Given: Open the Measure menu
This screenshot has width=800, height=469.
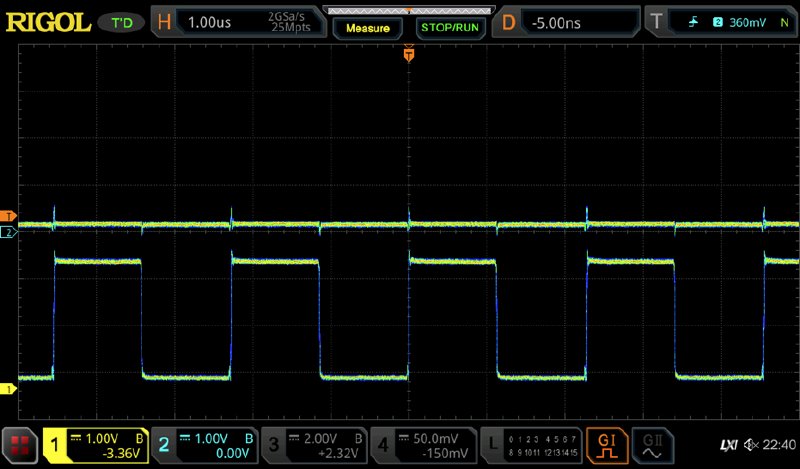Looking at the screenshot, I should click(x=368, y=28).
